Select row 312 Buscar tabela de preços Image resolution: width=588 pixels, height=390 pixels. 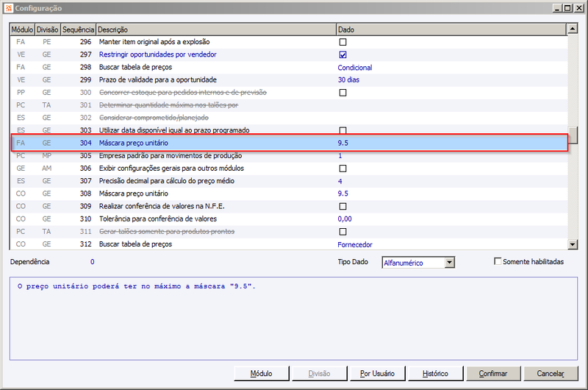click(289, 244)
